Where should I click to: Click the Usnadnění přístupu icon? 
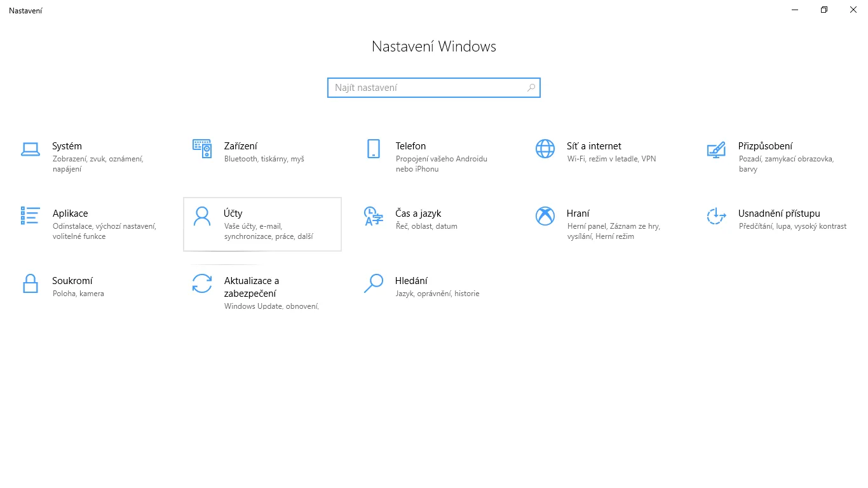pos(716,216)
